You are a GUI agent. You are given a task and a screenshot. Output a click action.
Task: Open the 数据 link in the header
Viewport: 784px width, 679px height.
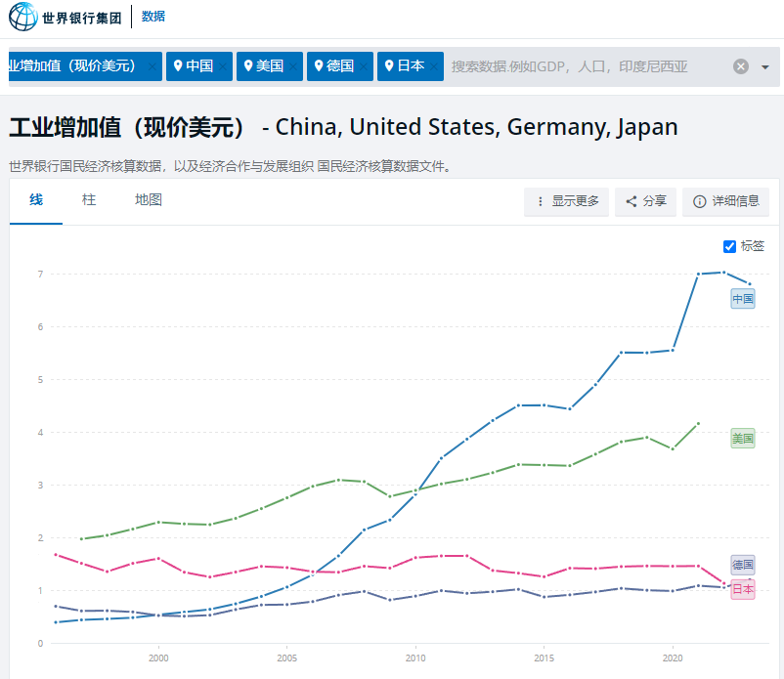pos(153,17)
